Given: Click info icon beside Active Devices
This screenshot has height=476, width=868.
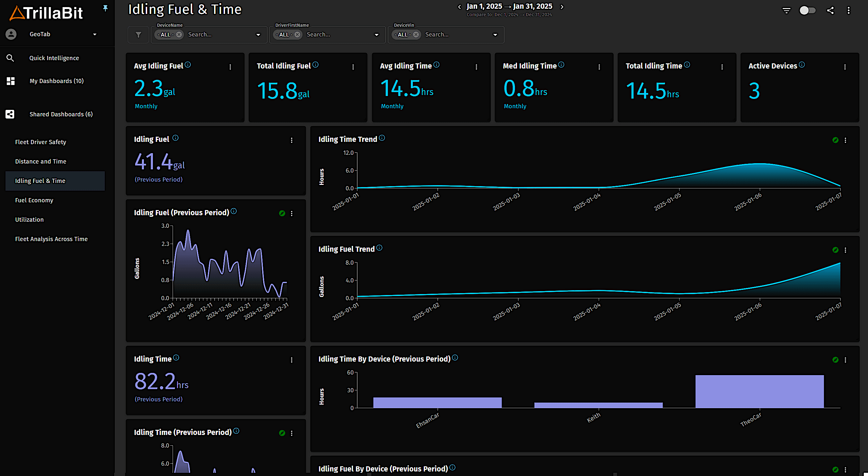Looking at the screenshot, I should (802, 65).
